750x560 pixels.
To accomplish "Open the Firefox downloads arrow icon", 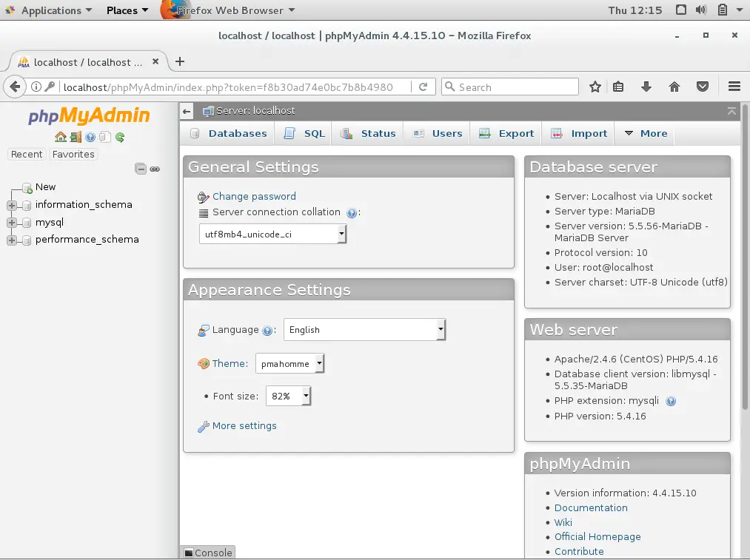I will click(x=646, y=87).
